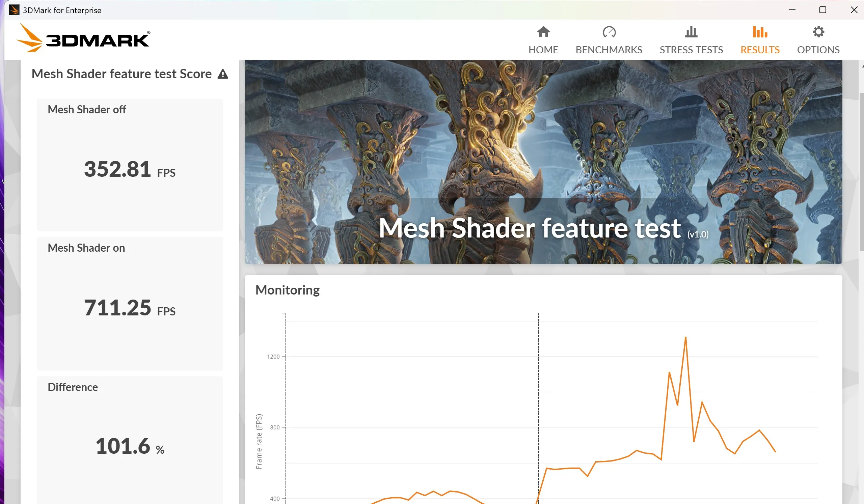The image size is (864, 504).
Task: Click the highest peak of the frame rate line
Action: (x=685, y=337)
